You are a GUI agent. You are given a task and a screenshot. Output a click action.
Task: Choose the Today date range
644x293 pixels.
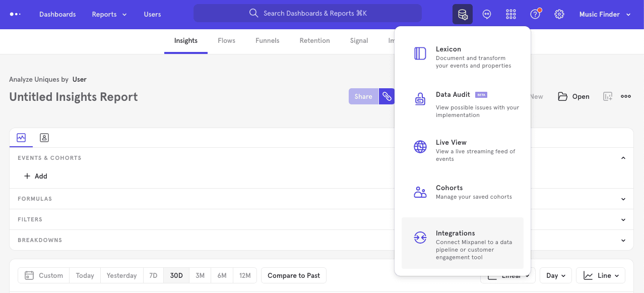(85, 275)
